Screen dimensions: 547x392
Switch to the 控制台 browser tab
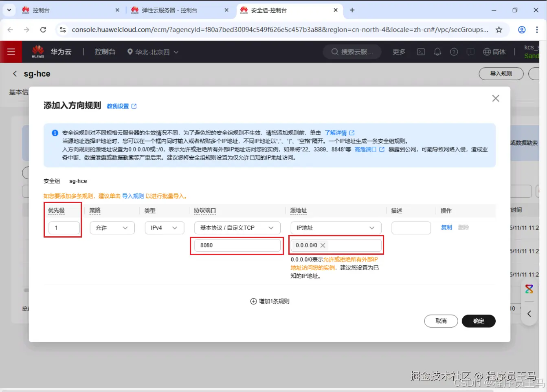click(69, 10)
